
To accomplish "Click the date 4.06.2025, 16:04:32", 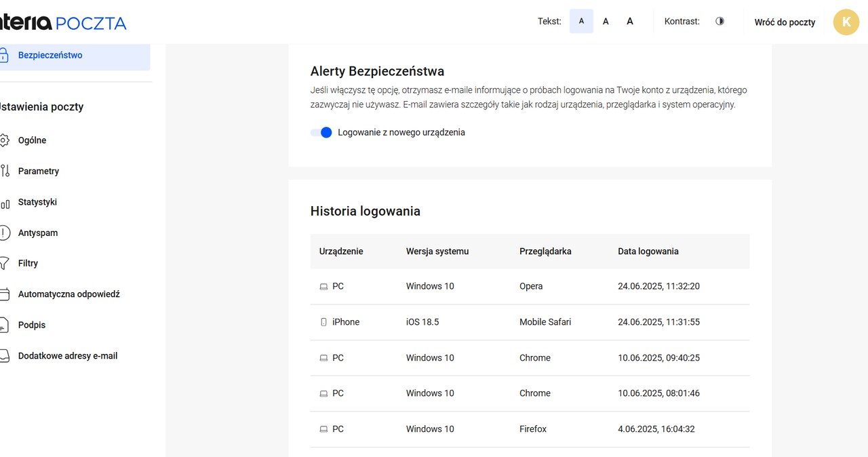I will (x=656, y=429).
